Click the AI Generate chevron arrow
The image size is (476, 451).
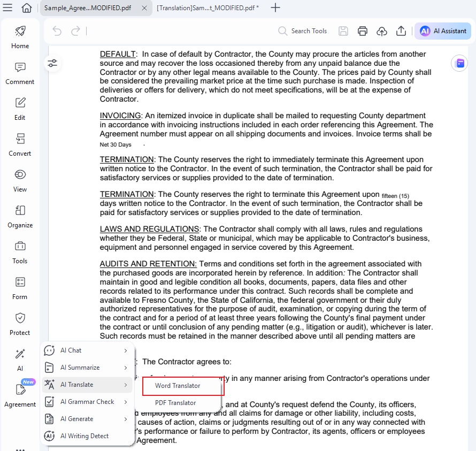pos(126,419)
